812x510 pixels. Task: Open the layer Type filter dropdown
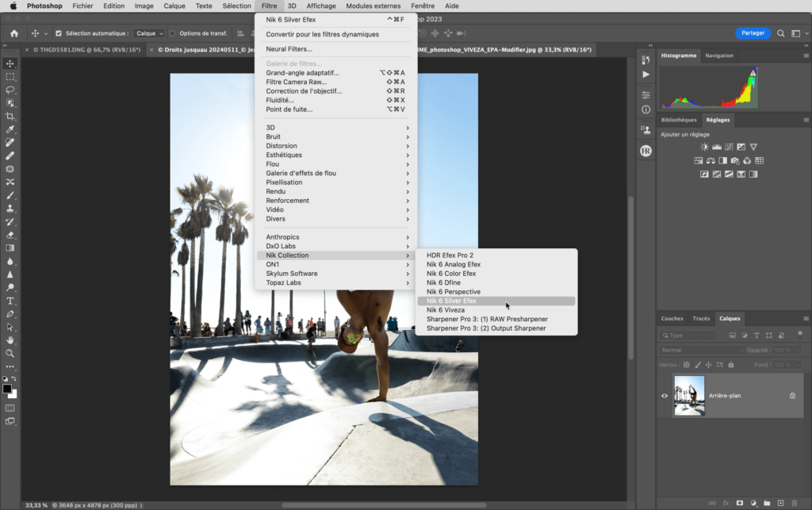click(x=688, y=336)
